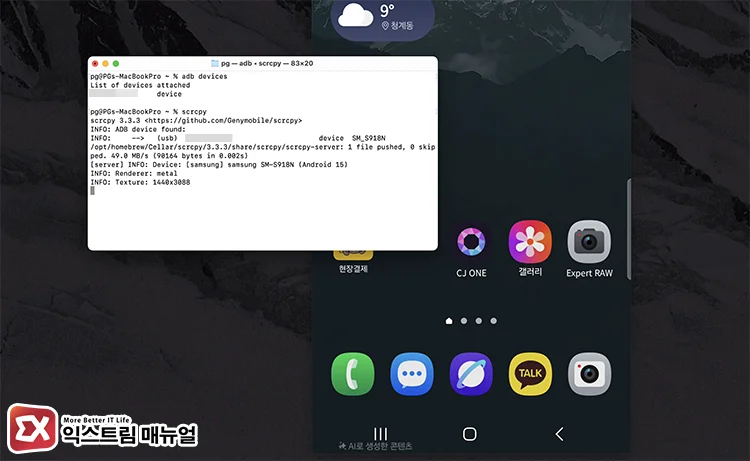This screenshot has width=750, height=461.
Task: Open the blue Messages app
Action: [x=411, y=373]
